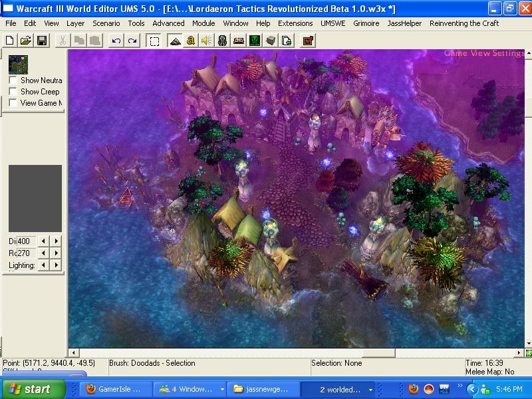Viewport: 532px width, 399px height.
Task: Open the Layer menu
Action: [75, 23]
